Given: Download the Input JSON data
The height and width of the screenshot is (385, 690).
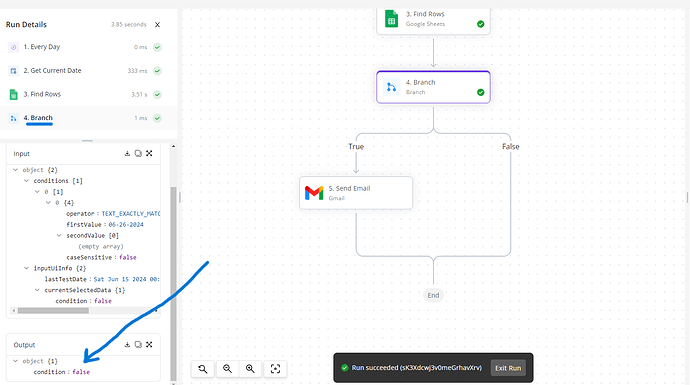Looking at the screenshot, I should (x=127, y=153).
